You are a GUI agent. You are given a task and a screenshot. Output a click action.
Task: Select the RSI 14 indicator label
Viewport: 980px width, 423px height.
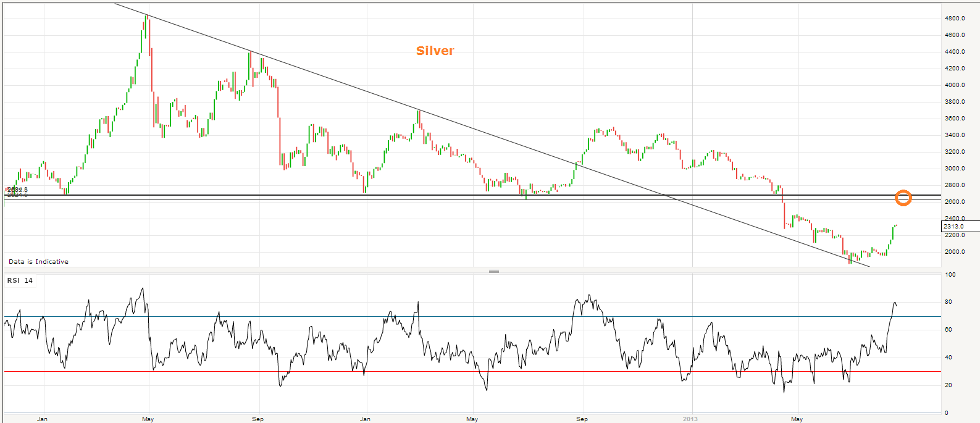coord(20,280)
